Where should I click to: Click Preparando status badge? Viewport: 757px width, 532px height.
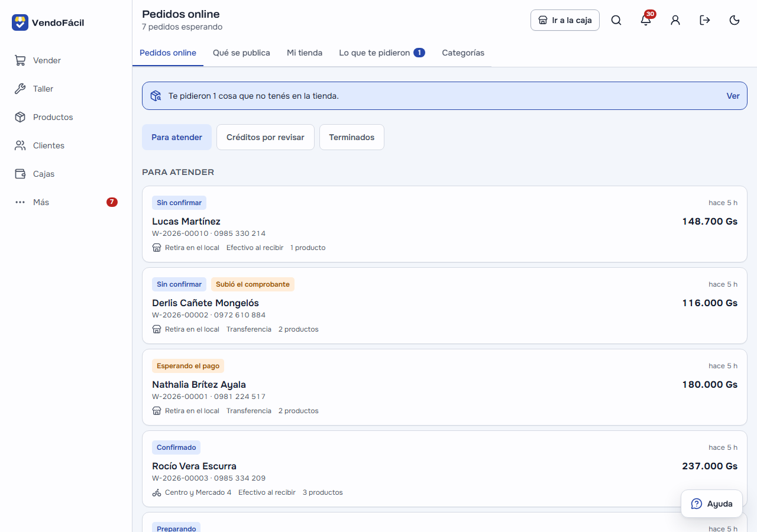(176, 527)
